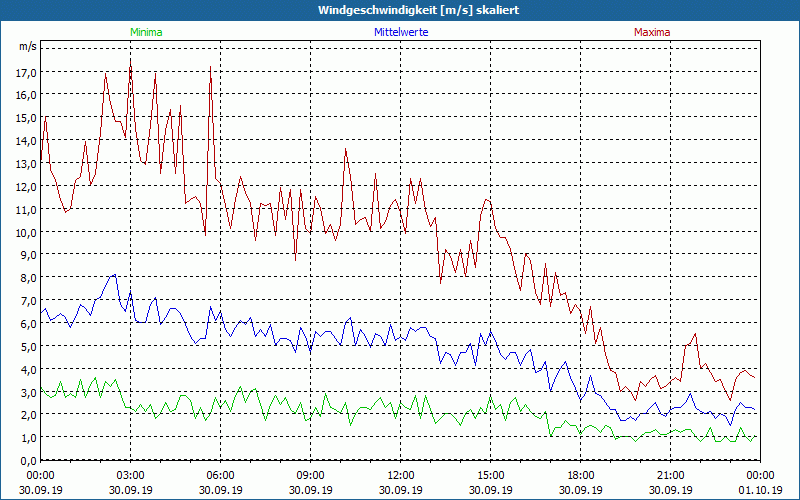Click the m/s unit label

click(x=28, y=46)
